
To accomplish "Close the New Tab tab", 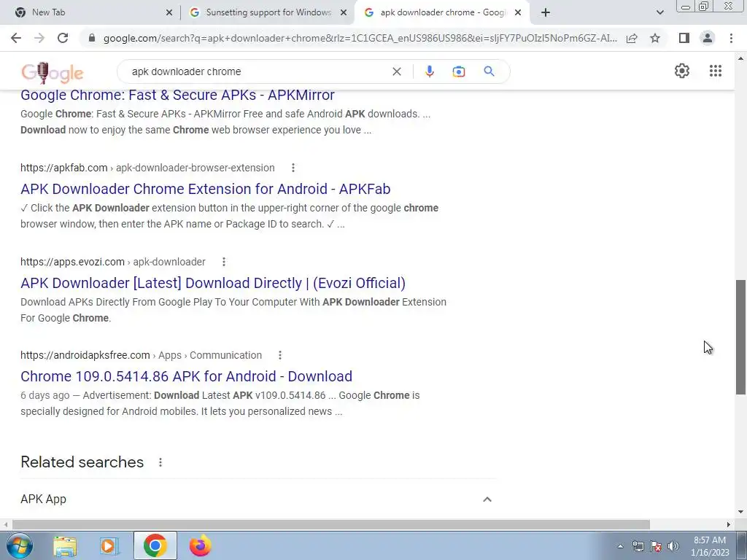I will (169, 13).
